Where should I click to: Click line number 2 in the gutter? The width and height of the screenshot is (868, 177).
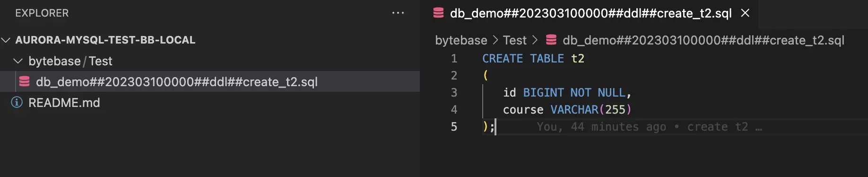454,76
